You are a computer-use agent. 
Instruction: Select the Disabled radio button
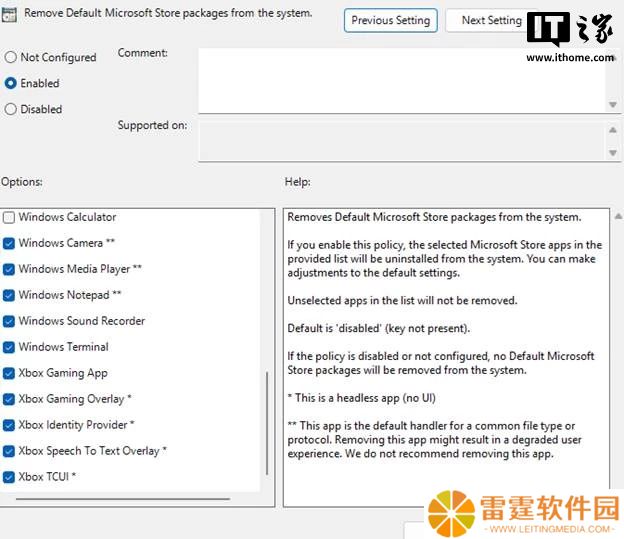(x=10, y=109)
